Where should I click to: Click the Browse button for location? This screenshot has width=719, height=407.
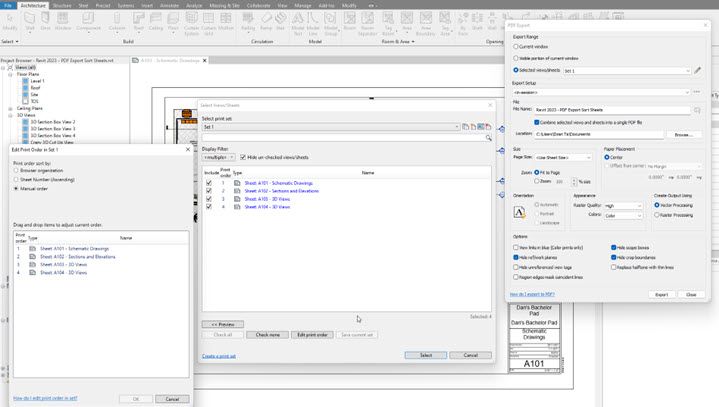pos(683,135)
